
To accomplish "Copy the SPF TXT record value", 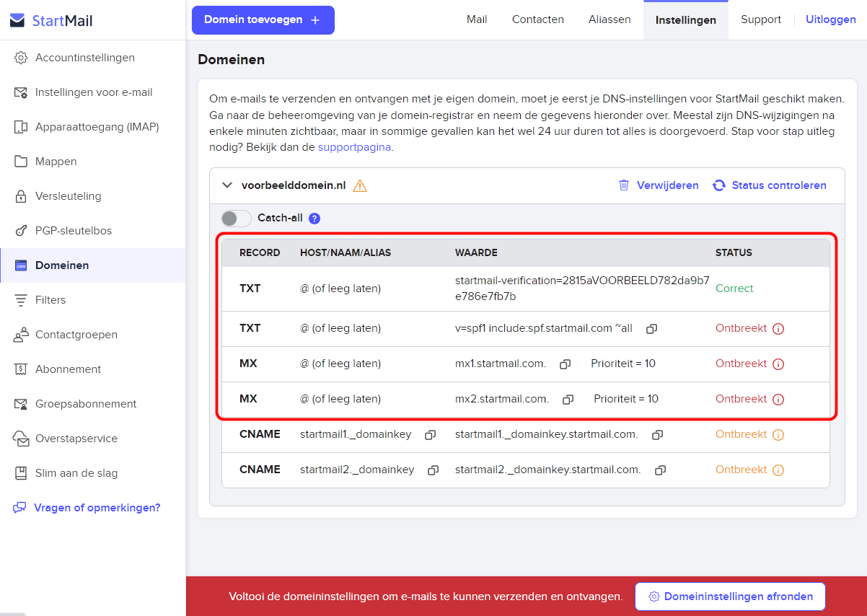I will tap(651, 329).
